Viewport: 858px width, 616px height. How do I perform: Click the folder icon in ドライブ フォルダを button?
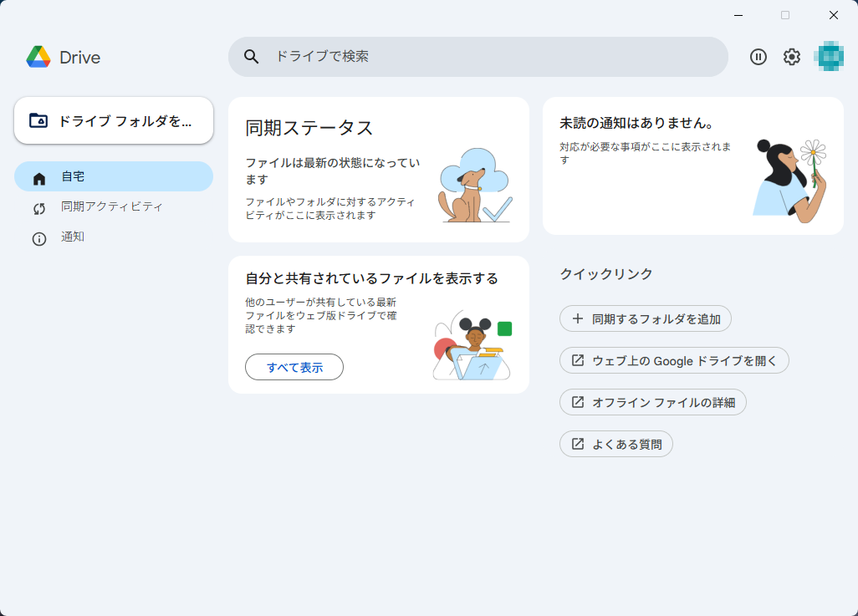(38, 120)
